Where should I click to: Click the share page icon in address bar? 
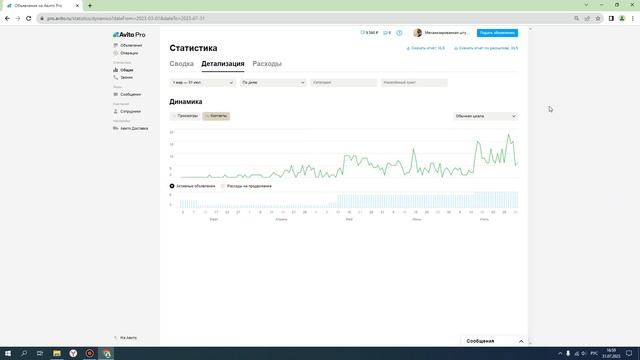[x=587, y=18]
